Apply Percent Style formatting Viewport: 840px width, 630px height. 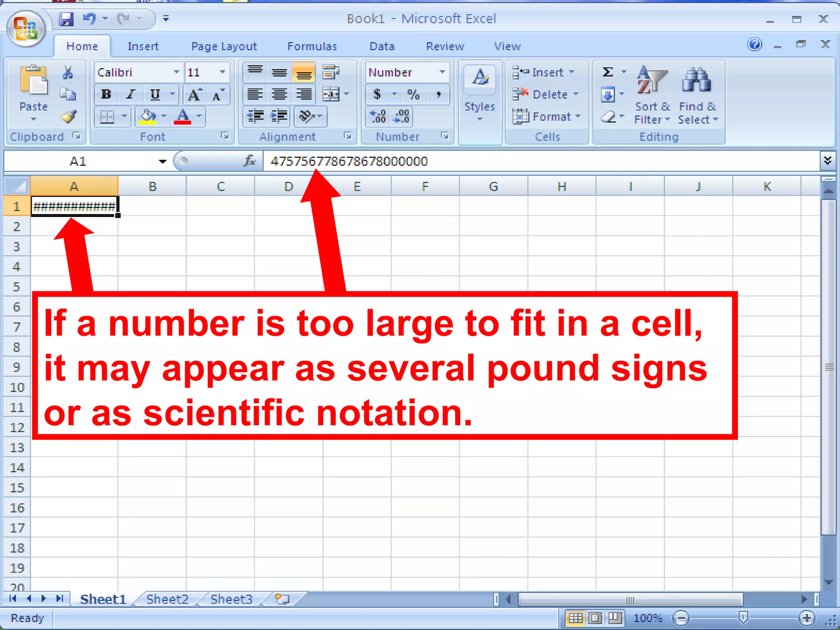[x=413, y=95]
